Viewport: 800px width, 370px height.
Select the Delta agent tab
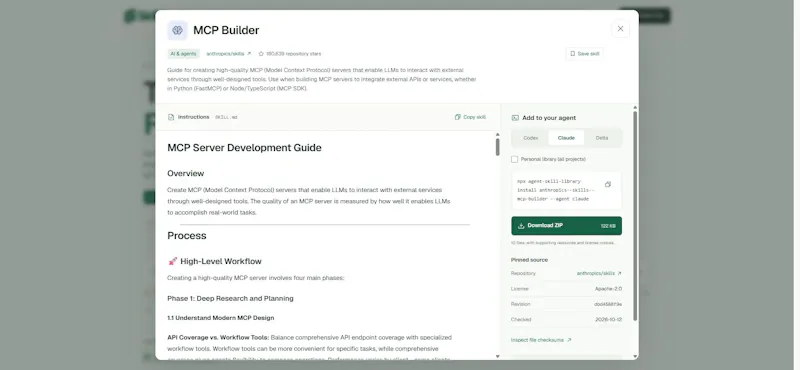(602, 138)
